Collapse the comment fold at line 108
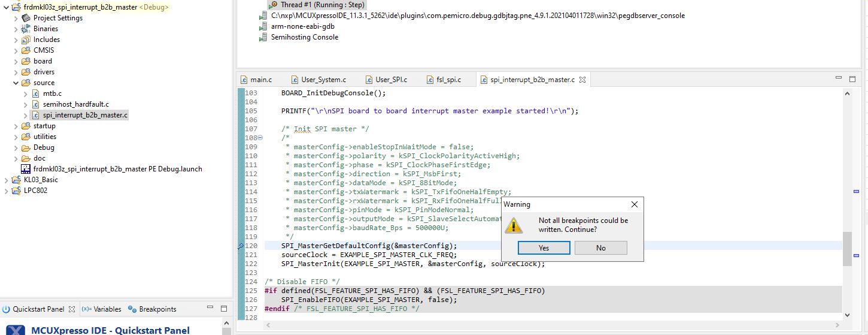 click(x=259, y=138)
